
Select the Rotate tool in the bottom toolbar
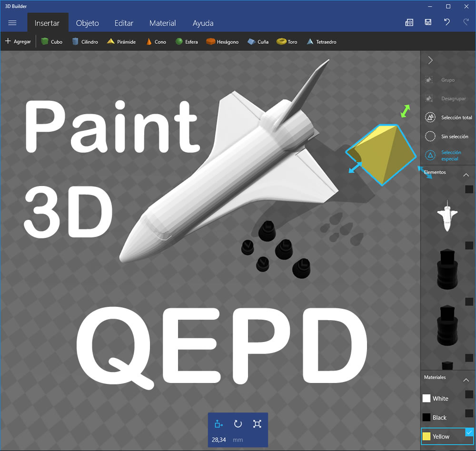238,424
